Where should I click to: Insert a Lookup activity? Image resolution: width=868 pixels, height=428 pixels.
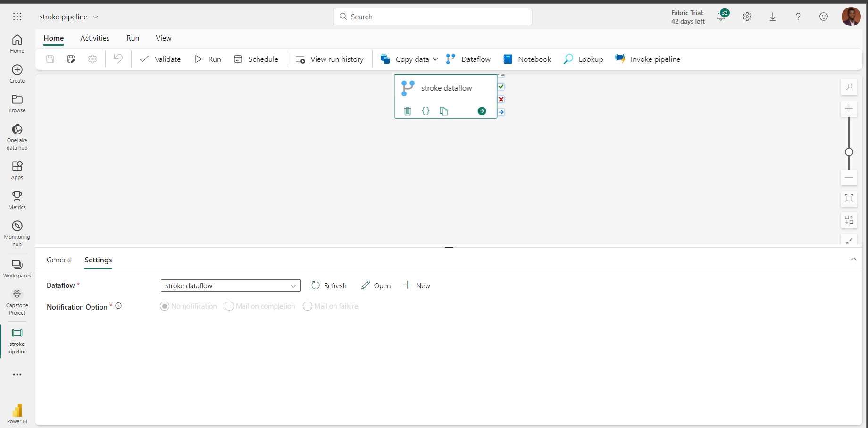583,59
